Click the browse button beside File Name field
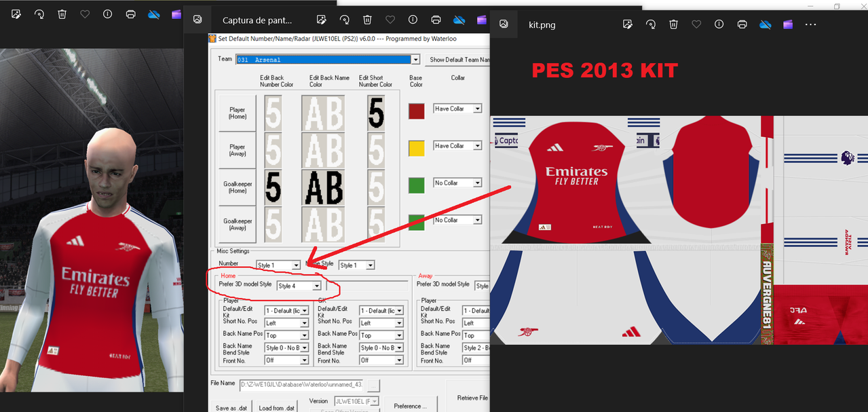The width and height of the screenshot is (868, 412). 373,386
